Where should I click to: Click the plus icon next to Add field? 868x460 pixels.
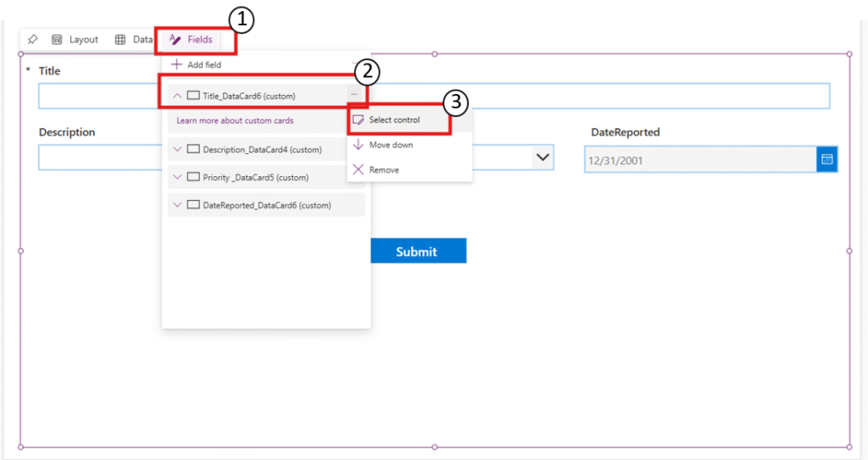(x=176, y=64)
